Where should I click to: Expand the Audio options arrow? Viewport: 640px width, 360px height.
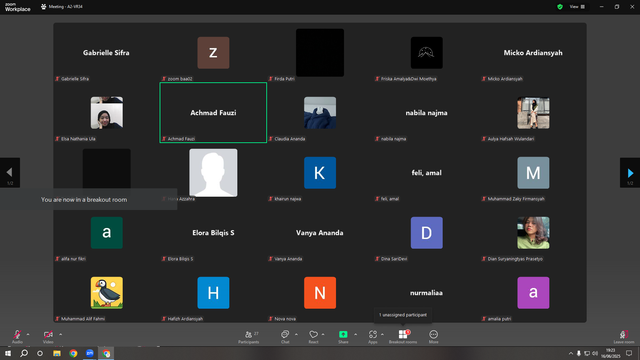[x=28, y=334]
